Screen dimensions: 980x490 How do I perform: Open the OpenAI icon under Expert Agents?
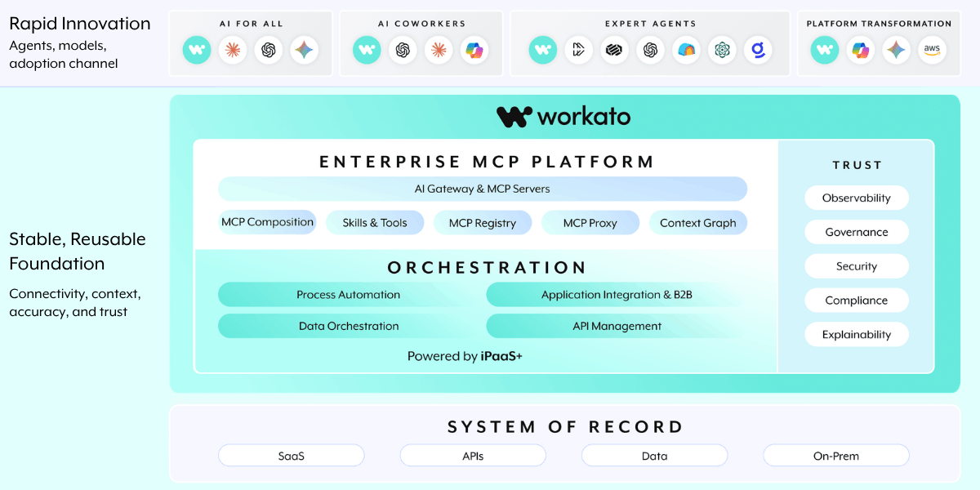coord(651,51)
